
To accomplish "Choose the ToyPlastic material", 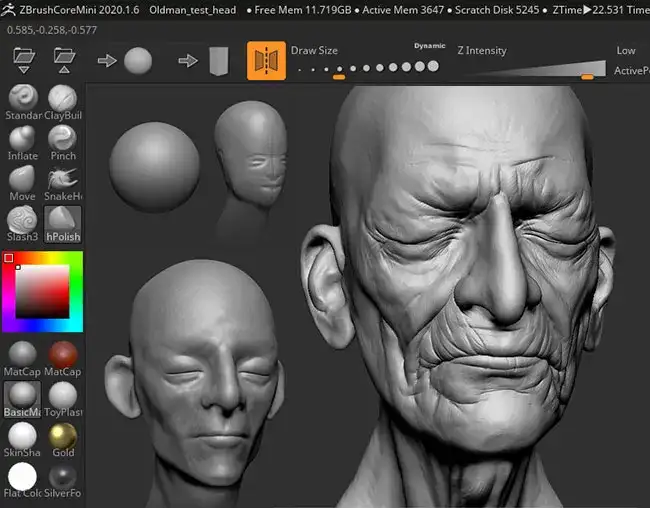I will [63, 399].
